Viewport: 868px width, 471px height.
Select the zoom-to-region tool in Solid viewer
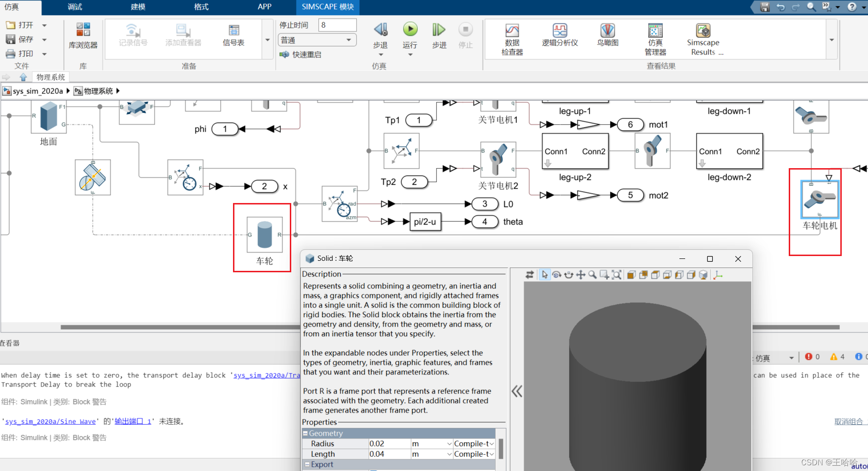(x=604, y=275)
